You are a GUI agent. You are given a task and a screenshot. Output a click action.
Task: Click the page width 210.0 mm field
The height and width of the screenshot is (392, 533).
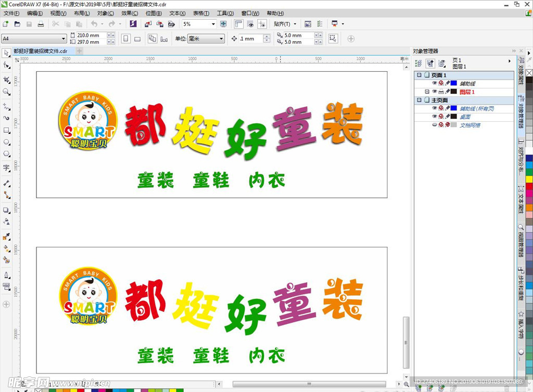[91, 35]
